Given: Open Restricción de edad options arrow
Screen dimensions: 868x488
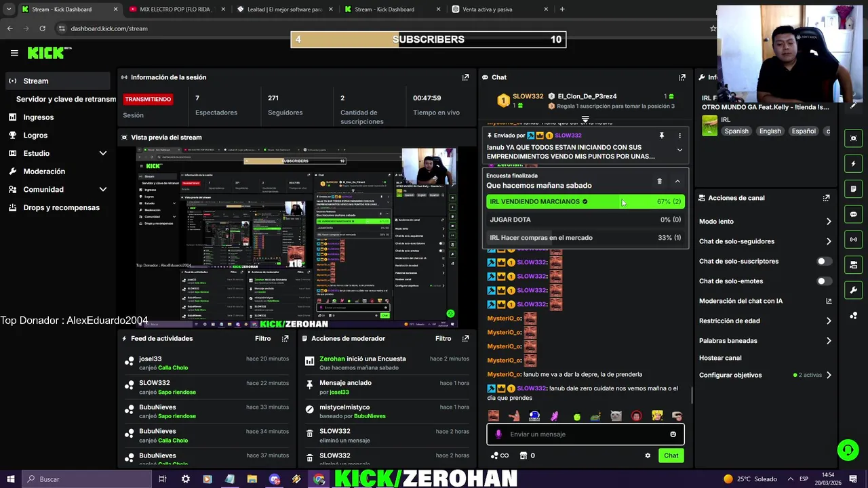Looking at the screenshot, I should [x=829, y=321].
